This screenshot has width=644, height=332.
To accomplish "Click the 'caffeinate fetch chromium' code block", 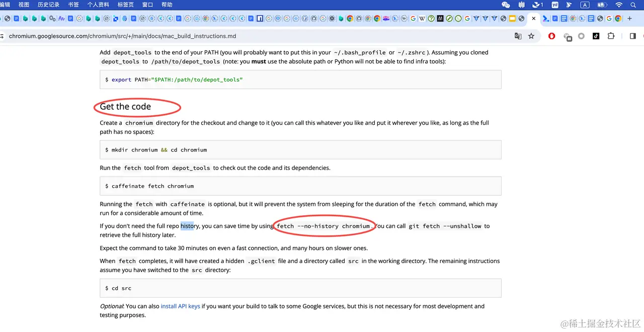I will (x=300, y=186).
